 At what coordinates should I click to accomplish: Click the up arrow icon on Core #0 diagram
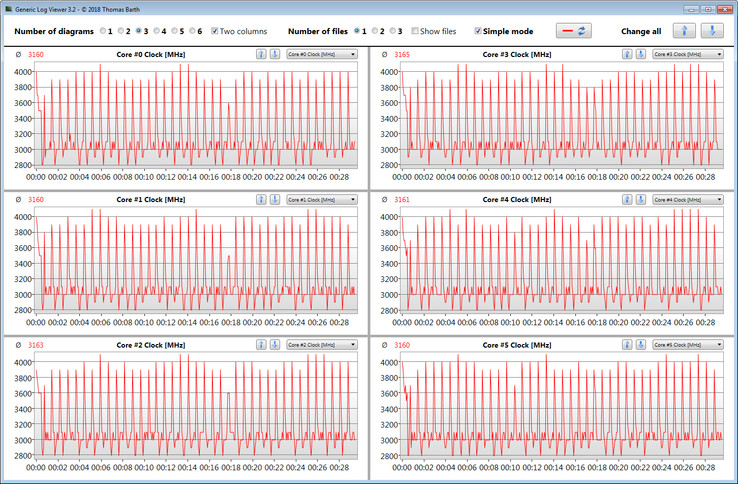pos(261,54)
